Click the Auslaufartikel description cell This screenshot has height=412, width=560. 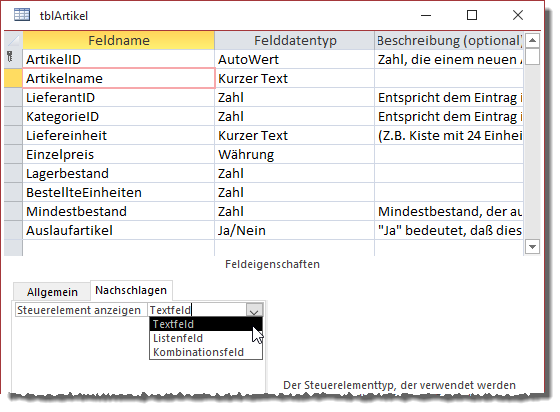point(449,230)
